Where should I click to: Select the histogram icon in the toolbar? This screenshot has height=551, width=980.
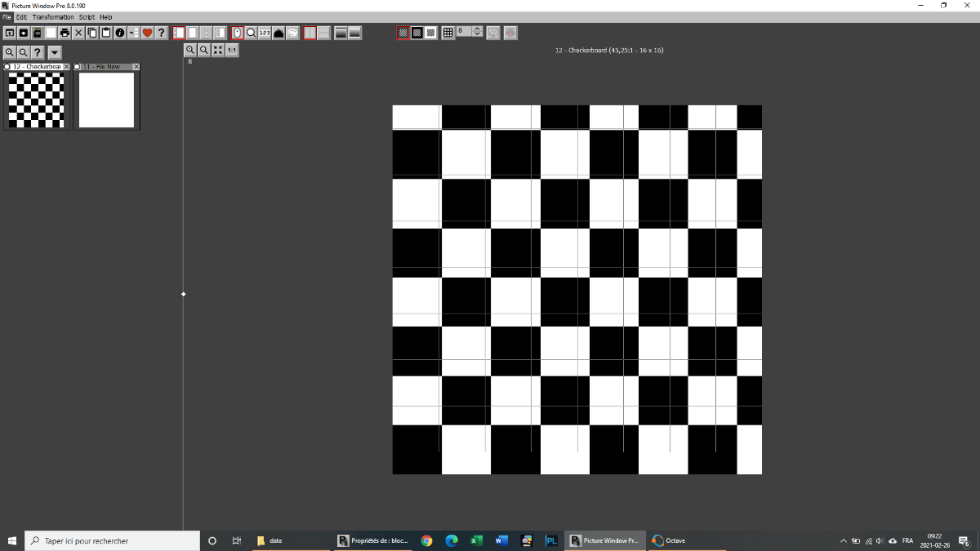click(278, 33)
